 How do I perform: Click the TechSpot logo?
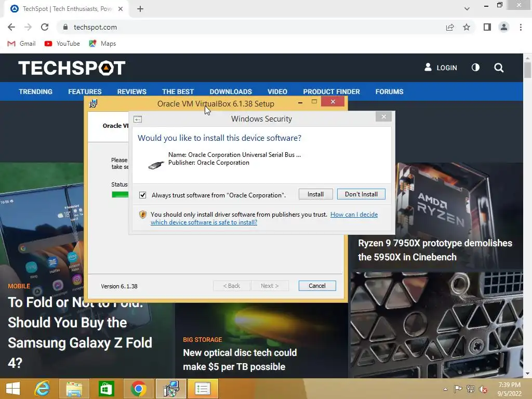coord(72,68)
